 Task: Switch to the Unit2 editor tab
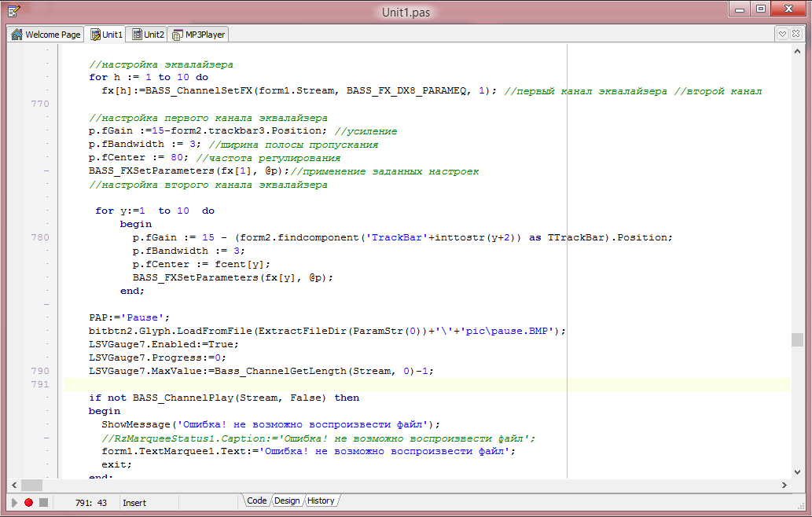click(149, 35)
